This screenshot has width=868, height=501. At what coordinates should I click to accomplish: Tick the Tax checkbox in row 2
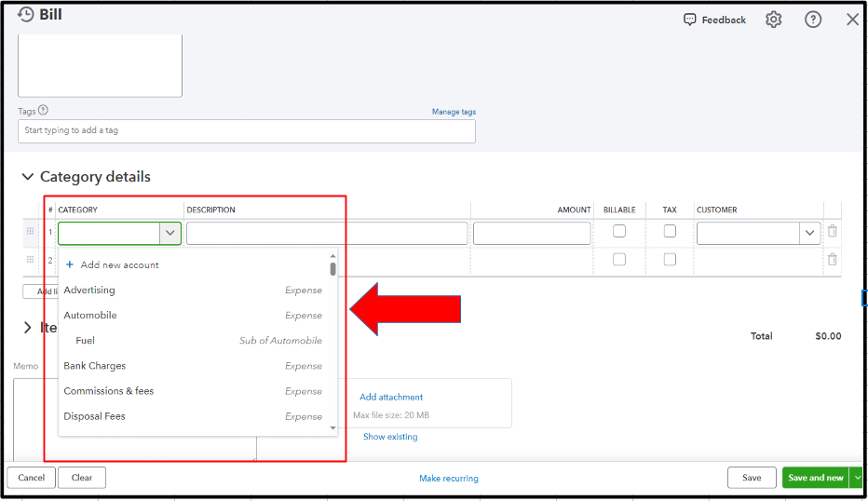(x=670, y=259)
